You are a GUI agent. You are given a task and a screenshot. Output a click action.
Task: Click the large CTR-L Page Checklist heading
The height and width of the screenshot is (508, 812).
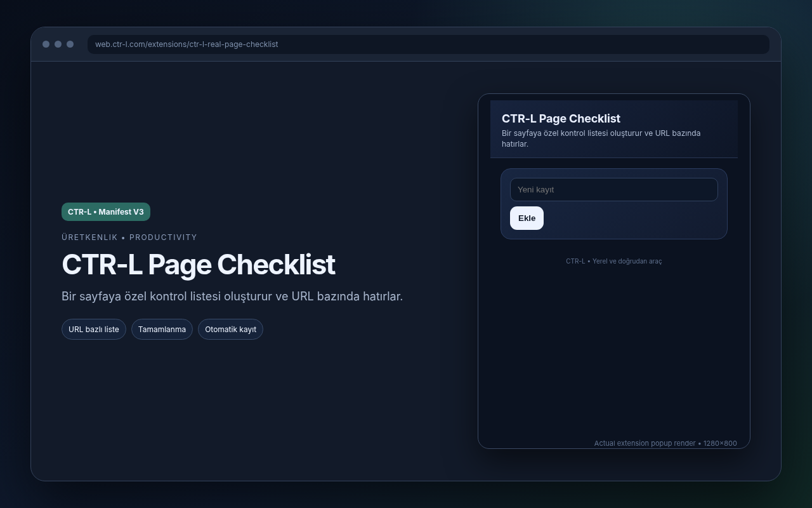[x=198, y=265]
